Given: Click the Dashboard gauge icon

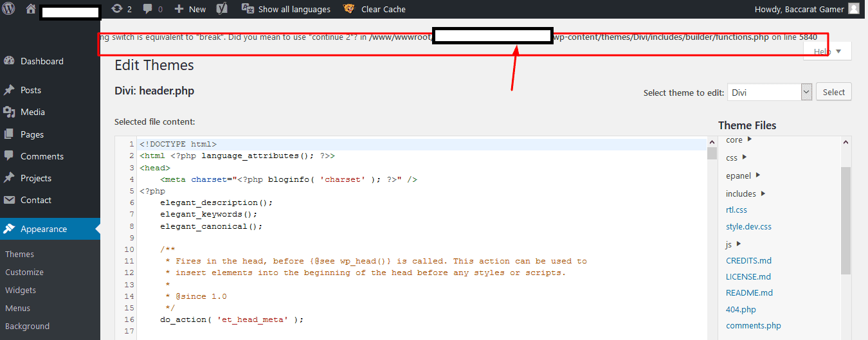Looking at the screenshot, I should click(9, 61).
